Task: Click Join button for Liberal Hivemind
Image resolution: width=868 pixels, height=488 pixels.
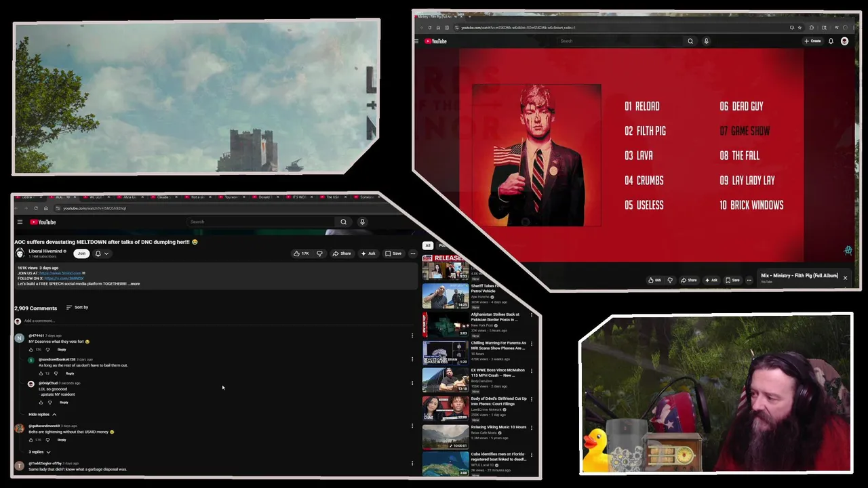Action: coord(81,253)
